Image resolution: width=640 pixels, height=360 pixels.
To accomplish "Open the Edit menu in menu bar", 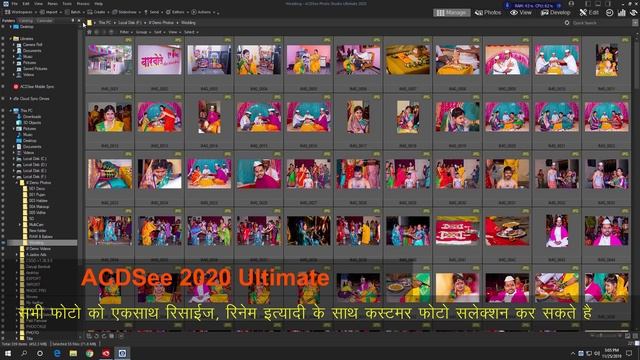I will click(26, 4).
